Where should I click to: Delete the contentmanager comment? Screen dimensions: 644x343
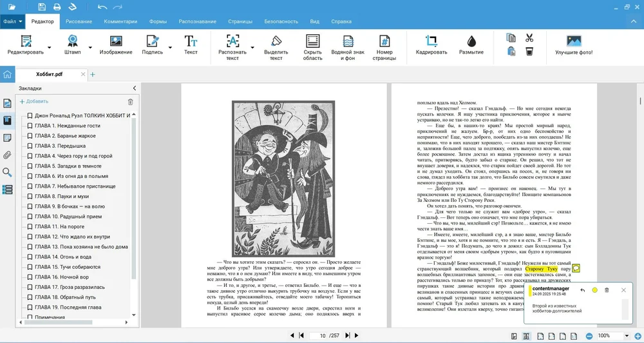pos(607,290)
